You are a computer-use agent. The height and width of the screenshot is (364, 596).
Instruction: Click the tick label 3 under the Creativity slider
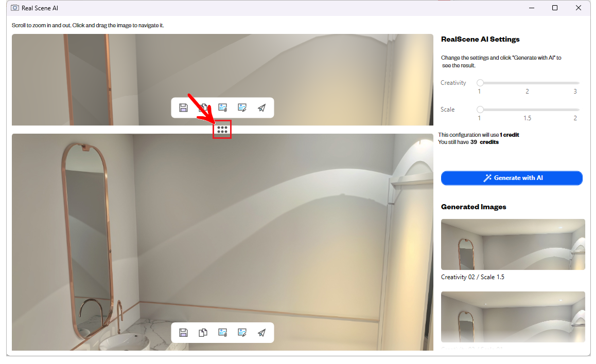coord(575,92)
